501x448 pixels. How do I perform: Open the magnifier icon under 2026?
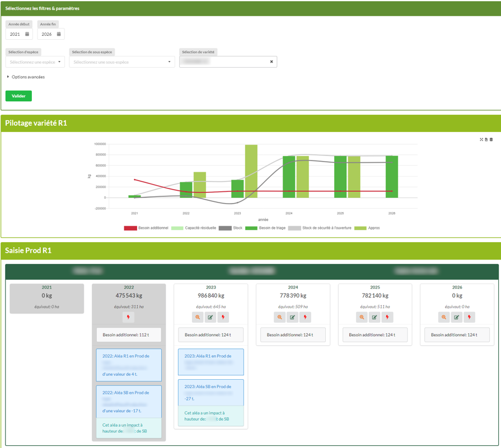444,317
